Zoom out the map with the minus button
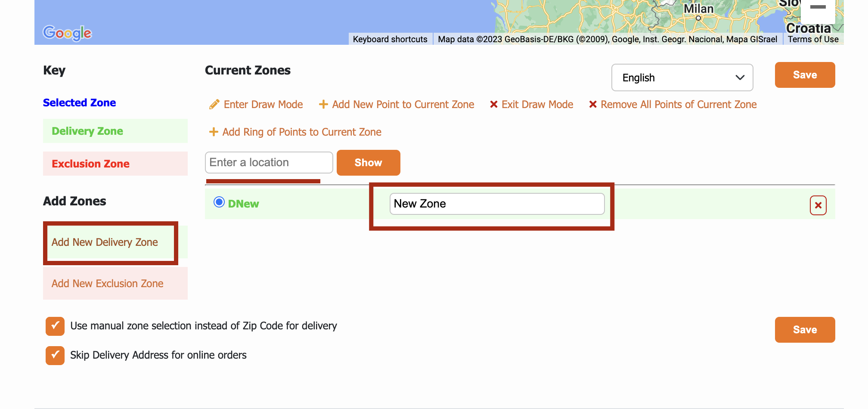868x409 pixels. (x=818, y=8)
